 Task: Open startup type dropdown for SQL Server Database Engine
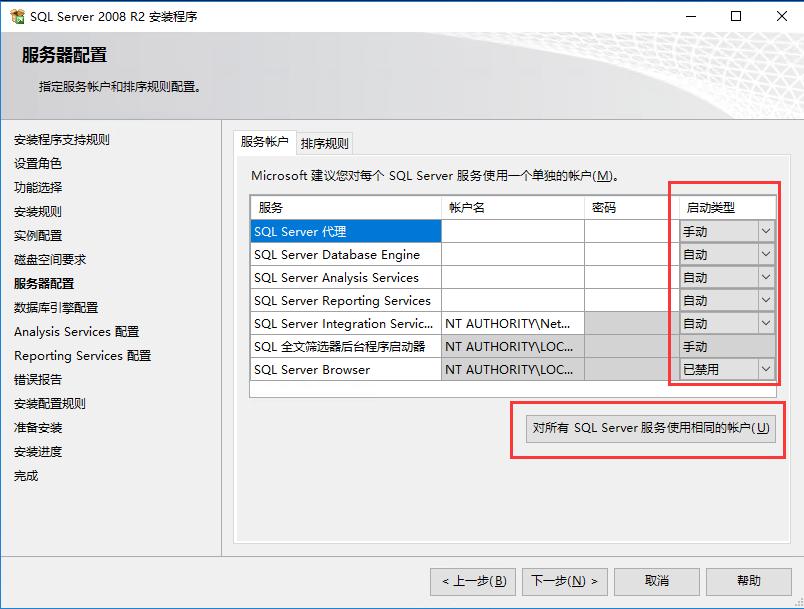(767, 254)
